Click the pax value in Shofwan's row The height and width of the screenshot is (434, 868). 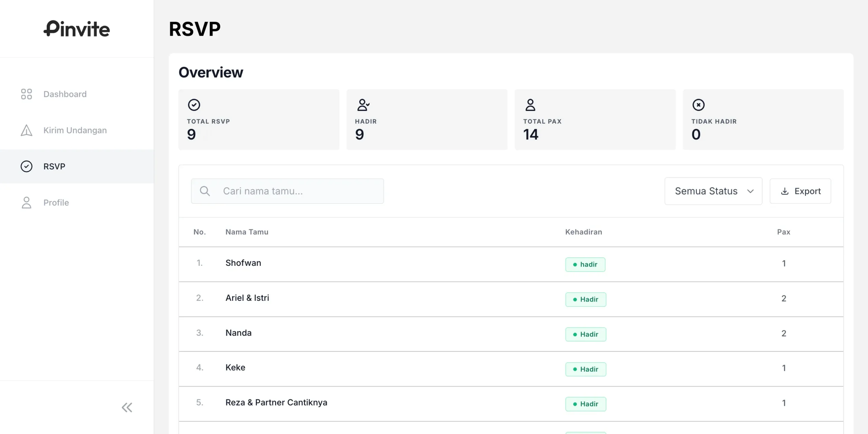784,263
